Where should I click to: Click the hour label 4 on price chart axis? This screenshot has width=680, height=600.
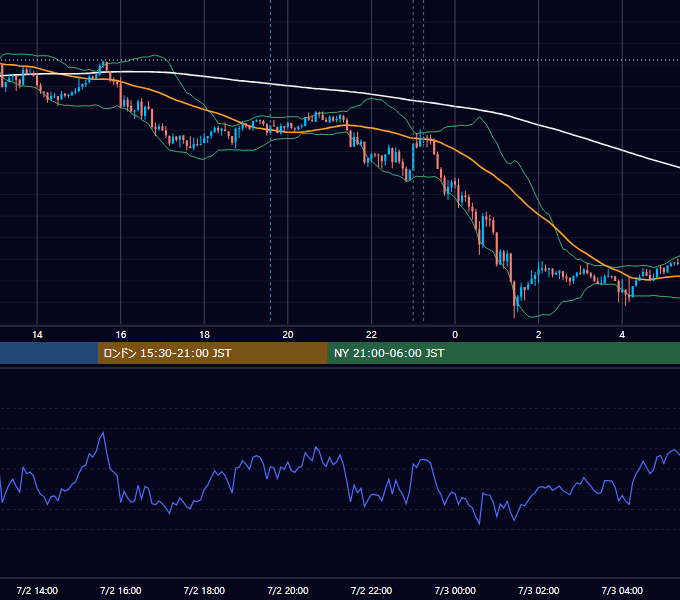(x=622, y=335)
